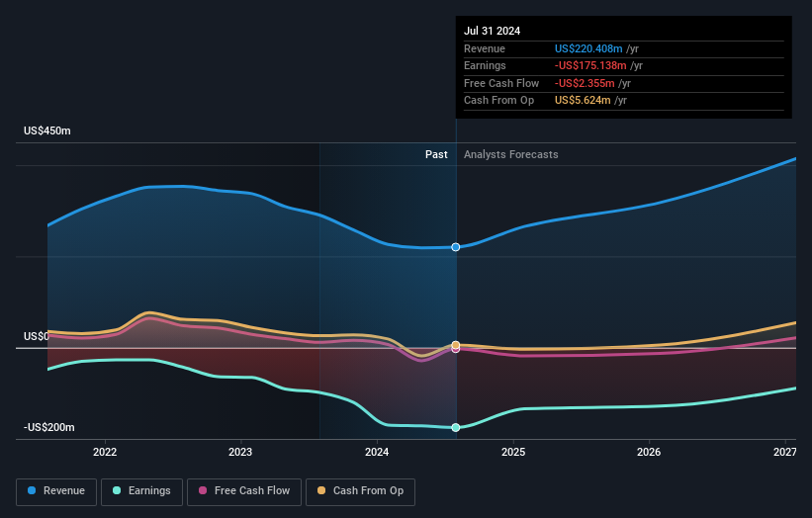
Task: Toggle the Revenue legend button
Action: (56, 491)
